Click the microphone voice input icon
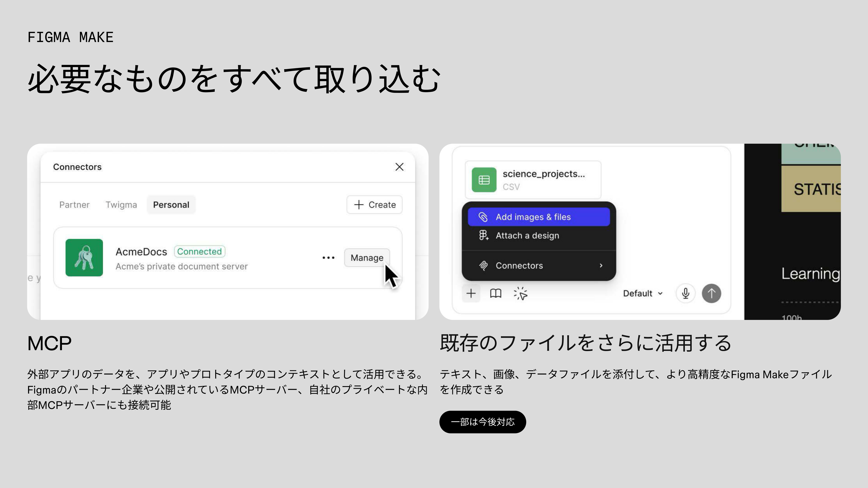The image size is (868, 488). 685,293
